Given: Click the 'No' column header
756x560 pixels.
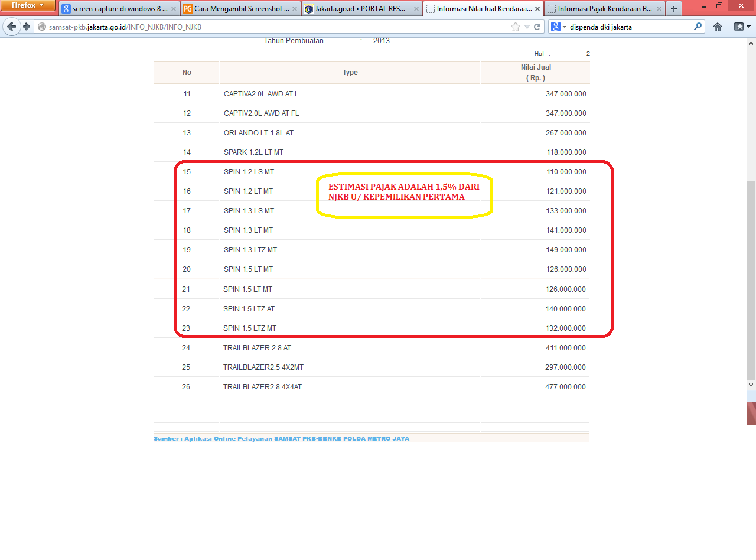Looking at the screenshot, I should 187,73.
